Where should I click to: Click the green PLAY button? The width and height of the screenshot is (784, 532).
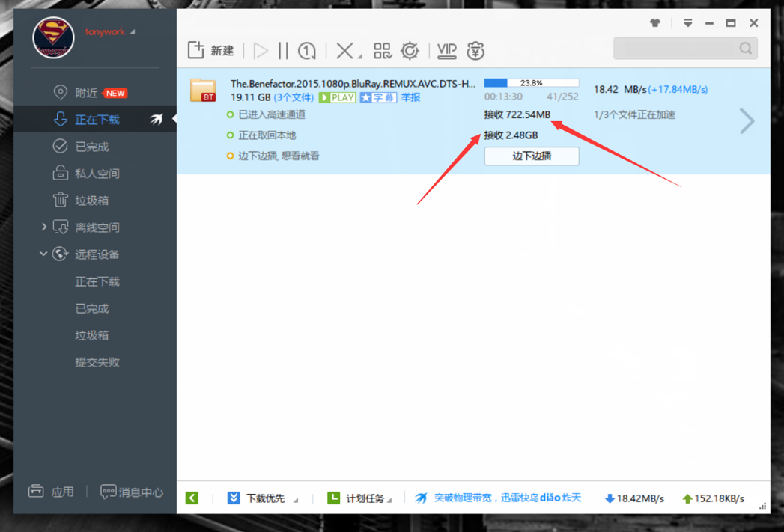click(x=337, y=97)
